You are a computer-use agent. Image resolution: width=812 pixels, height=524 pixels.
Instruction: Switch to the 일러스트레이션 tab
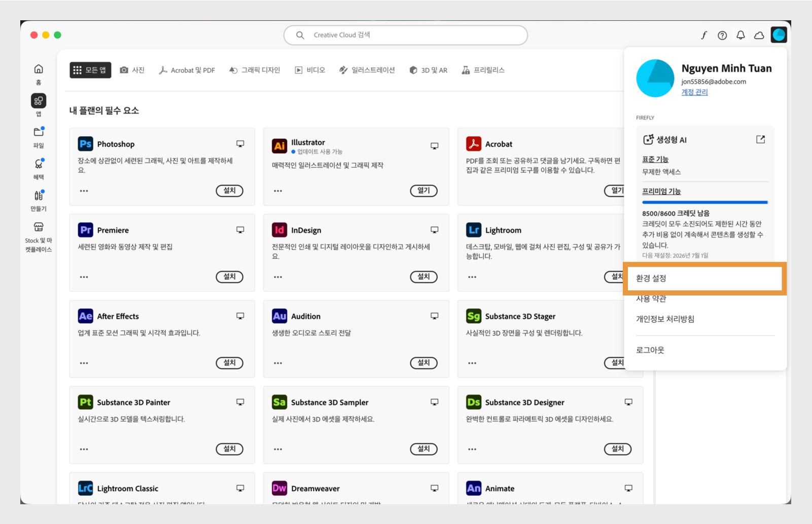(x=367, y=70)
